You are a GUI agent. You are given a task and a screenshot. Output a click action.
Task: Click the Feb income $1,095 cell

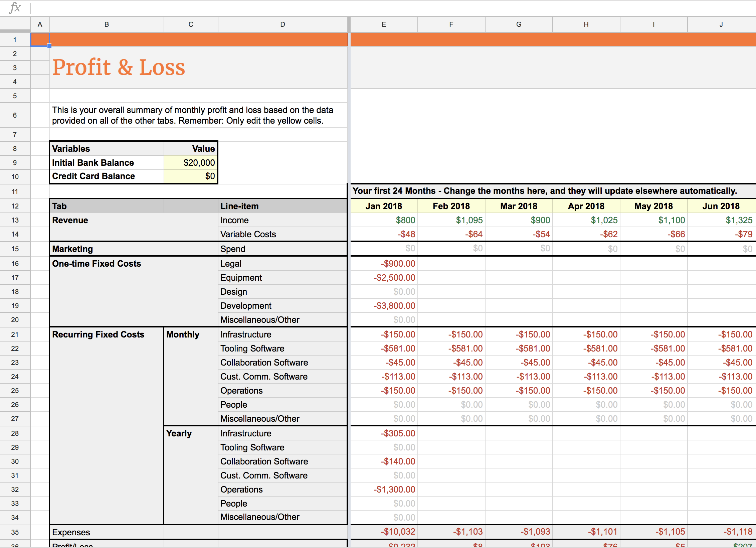(x=451, y=220)
